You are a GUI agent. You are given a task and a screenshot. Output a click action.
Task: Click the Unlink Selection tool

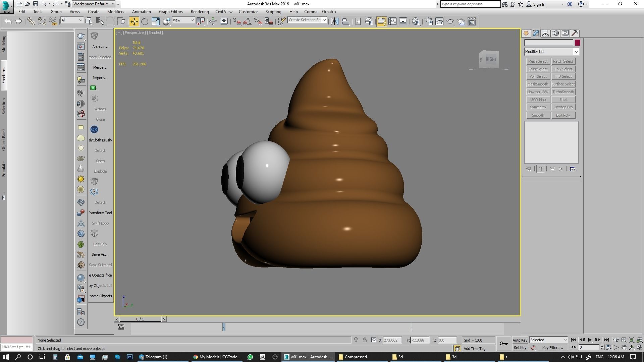pos(42,21)
